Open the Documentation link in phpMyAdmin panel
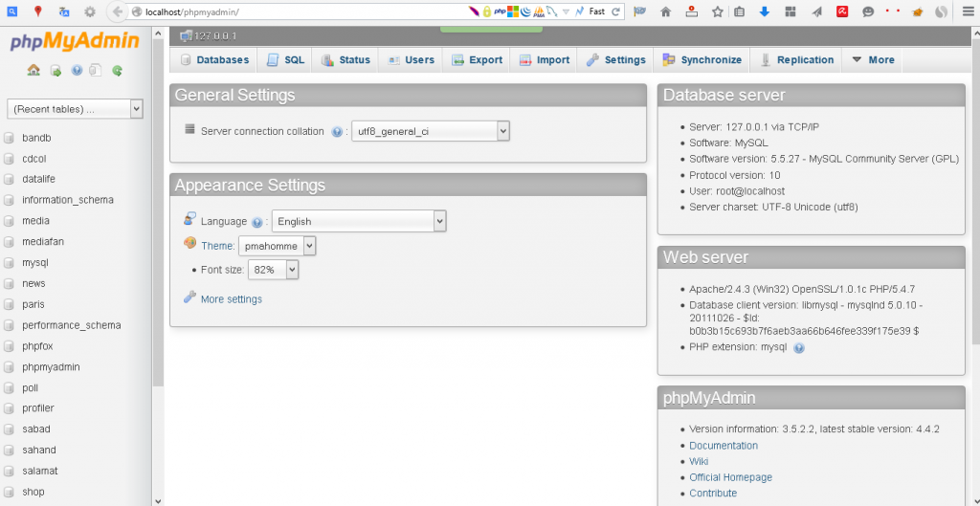 tap(724, 446)
